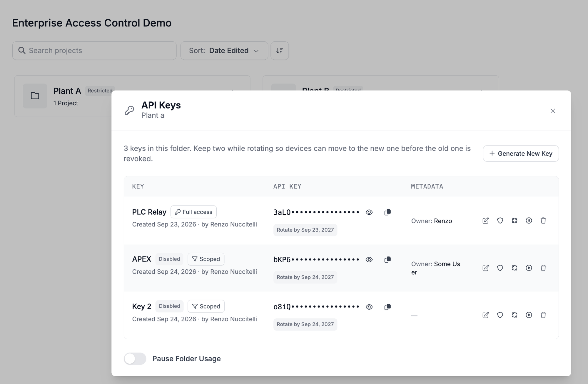Pause the PLC Relay key
The height and width of the screenshot is (384, 588).
[529, 221]
